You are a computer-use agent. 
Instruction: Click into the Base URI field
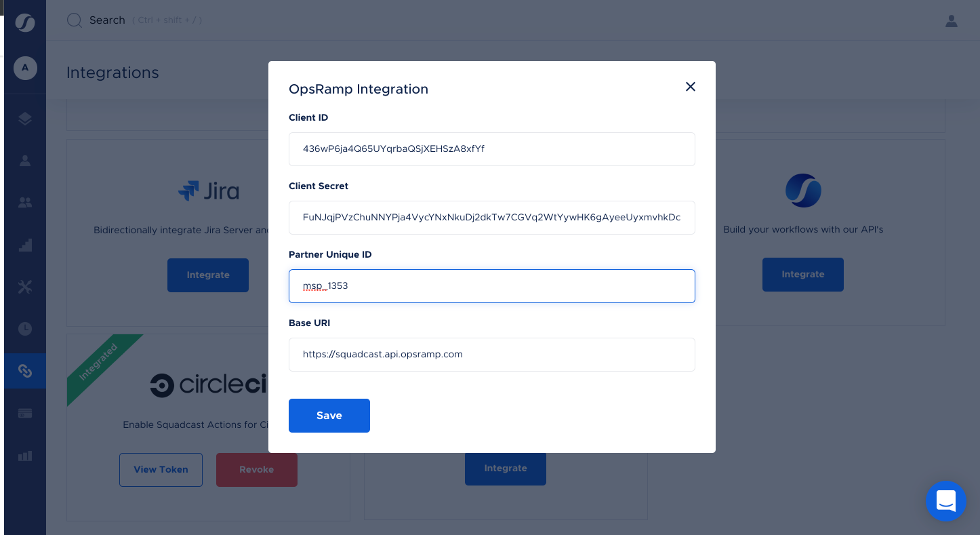pyautogui.click(x=492, y=355)
